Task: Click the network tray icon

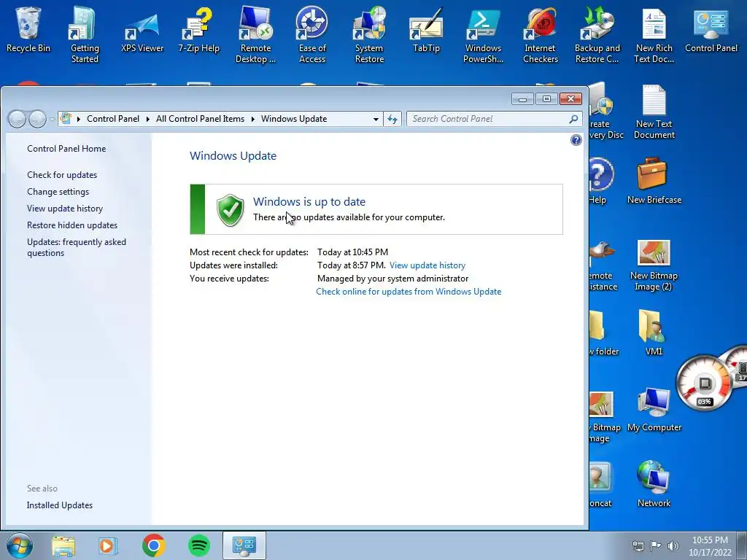Action: coord(638,545)
